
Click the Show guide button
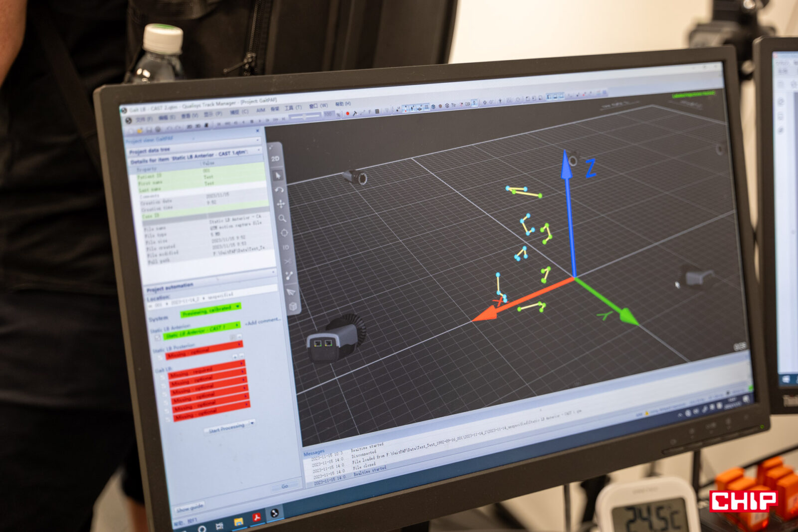190,508
